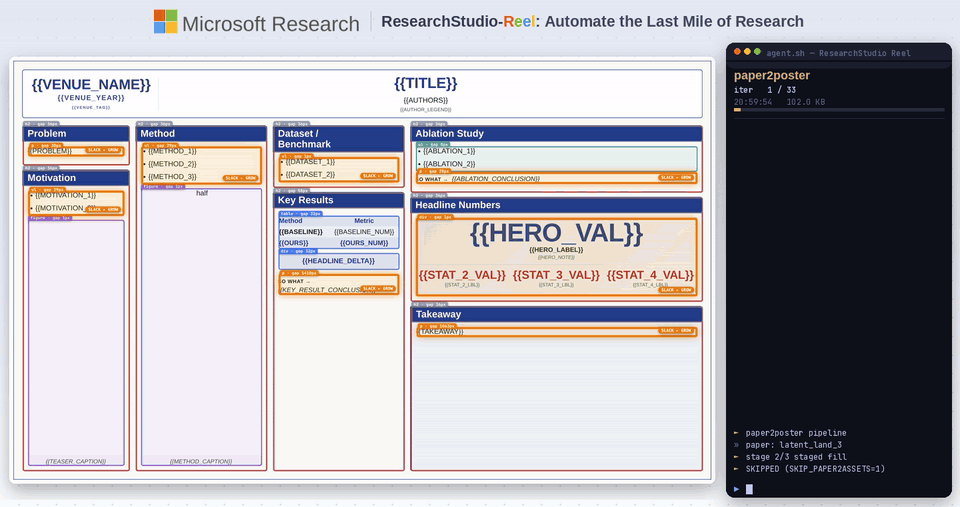Click the paper: latent_land_3 log line

pyautogui.click(x=793, y=445)
